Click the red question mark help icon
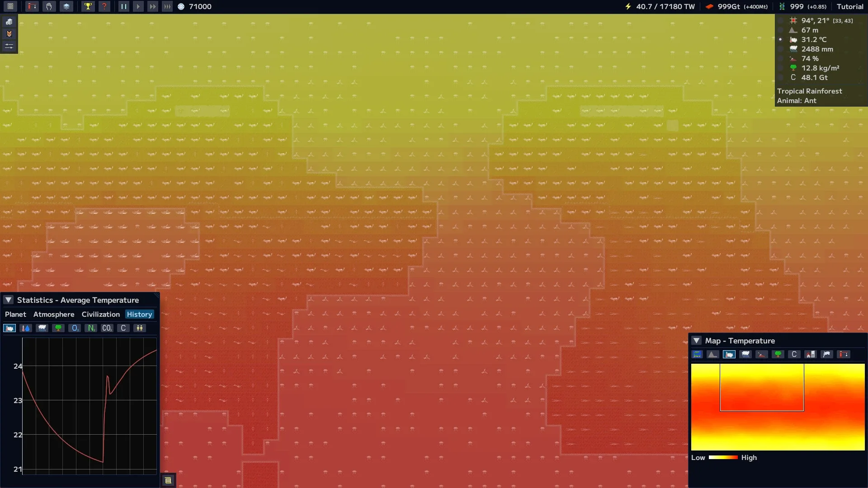 [104, 6]
